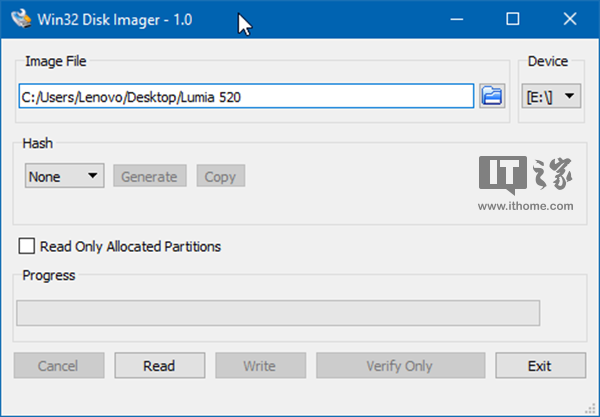
Task: Click the Cancel button
Action: point(59,366)
